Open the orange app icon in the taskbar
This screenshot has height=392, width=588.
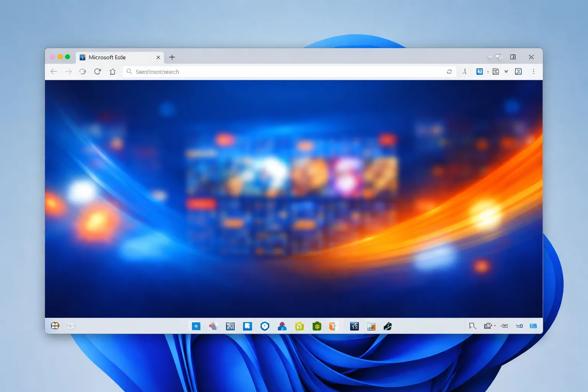[333, 326]
